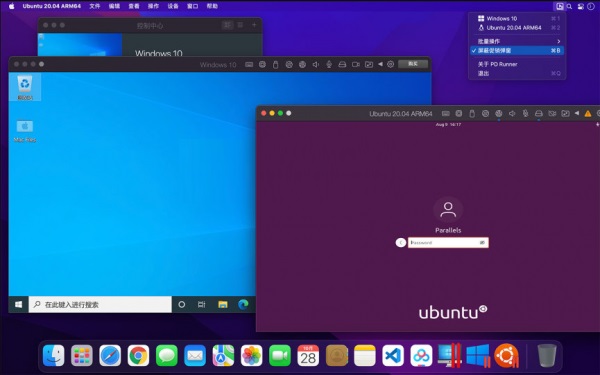
Task: Open keyboard icon in Windows 10 toolbar
Action: tap(249, 64)
